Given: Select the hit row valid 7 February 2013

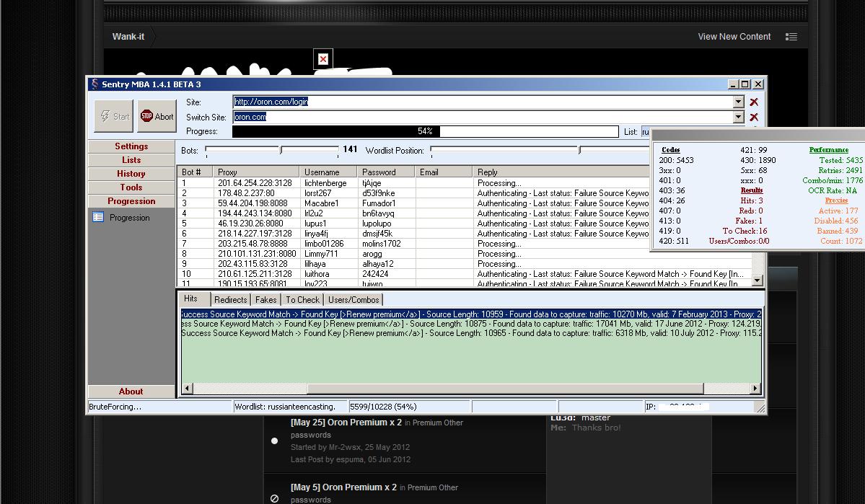Looking at the screenshot, I should pos(471,314).
